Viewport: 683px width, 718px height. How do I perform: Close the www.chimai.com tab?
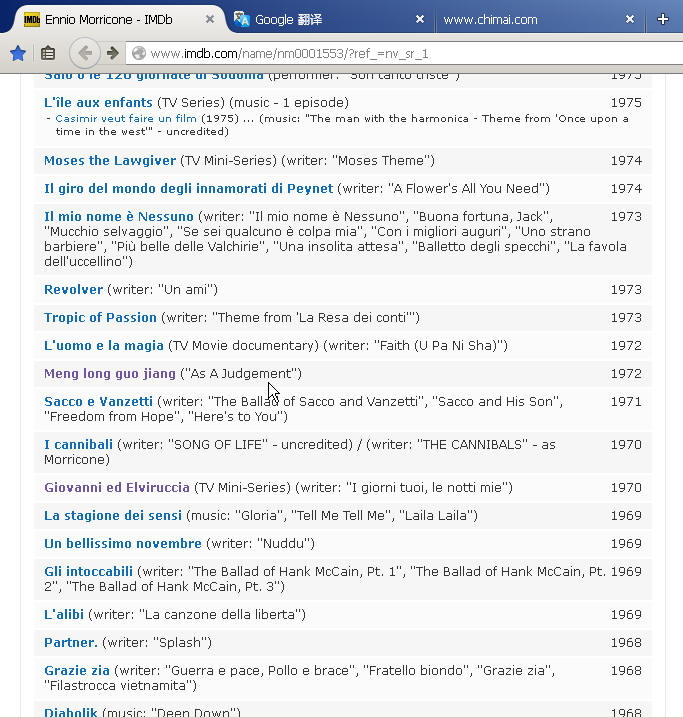(630, 19)
